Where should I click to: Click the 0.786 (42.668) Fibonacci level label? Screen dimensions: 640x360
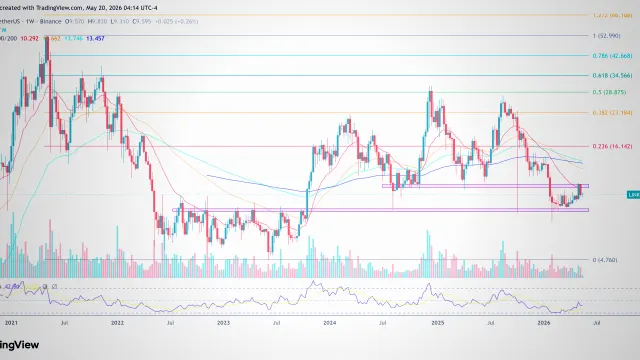tap(612, 56)
